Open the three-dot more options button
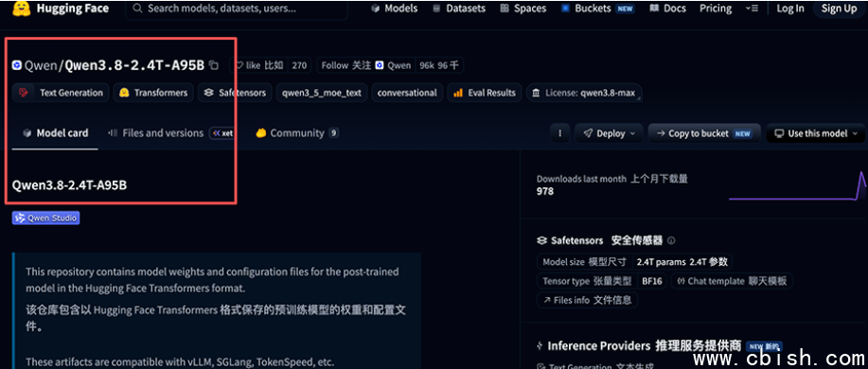The width and height of the screenshot is (868, 369). click(x=560, y=133)
